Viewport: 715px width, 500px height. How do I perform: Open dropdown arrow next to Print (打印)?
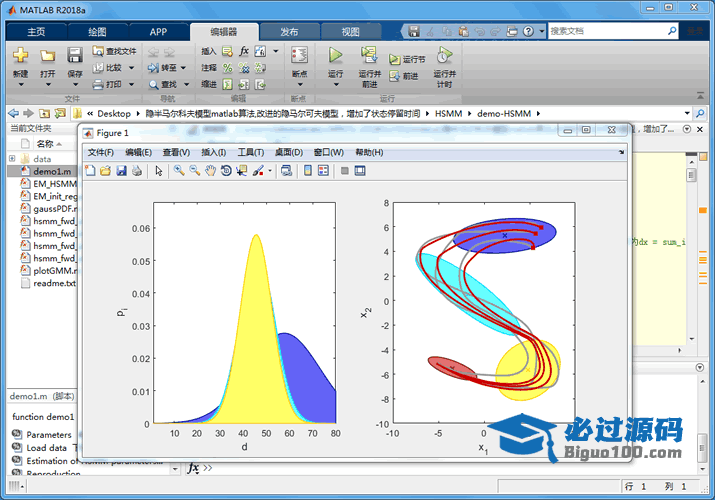point(131,84)
